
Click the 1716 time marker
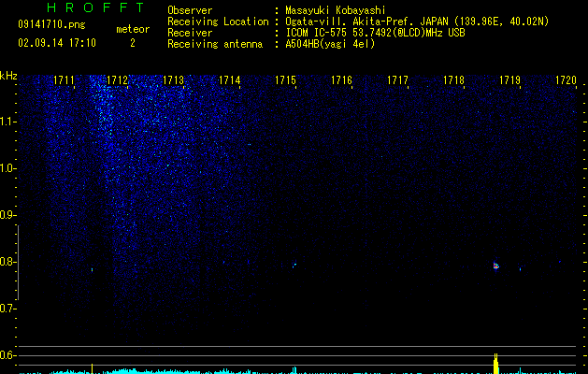[x=341, y=80]
